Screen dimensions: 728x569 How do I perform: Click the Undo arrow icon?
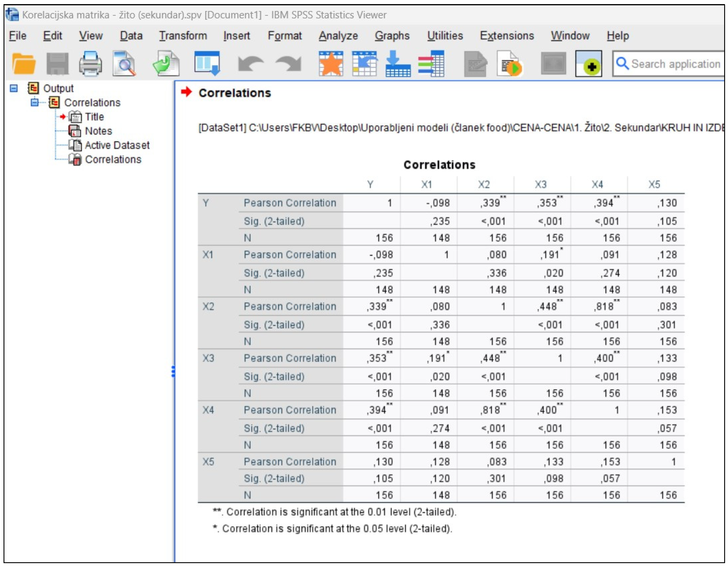point(251,64)
